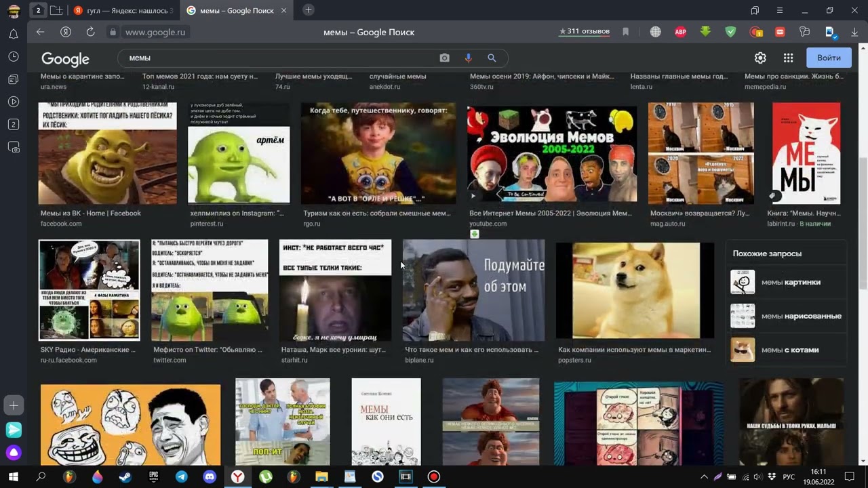
Task: Open the Москвич cats meme image
Action: coord(701,154)
